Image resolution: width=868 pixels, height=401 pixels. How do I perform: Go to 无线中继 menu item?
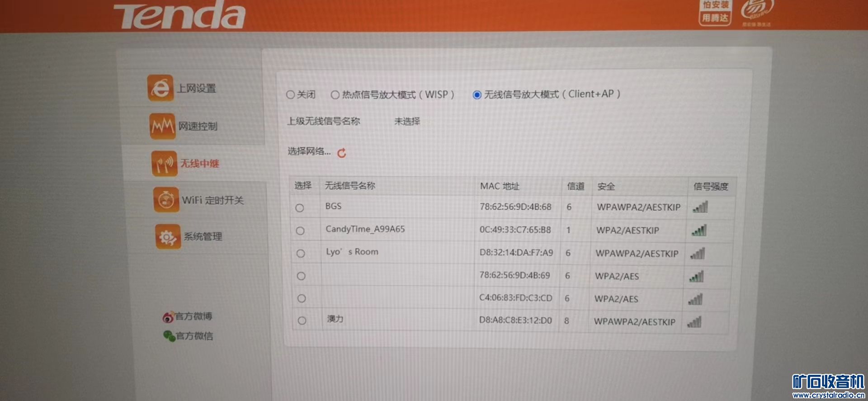(x=200, y=164)
